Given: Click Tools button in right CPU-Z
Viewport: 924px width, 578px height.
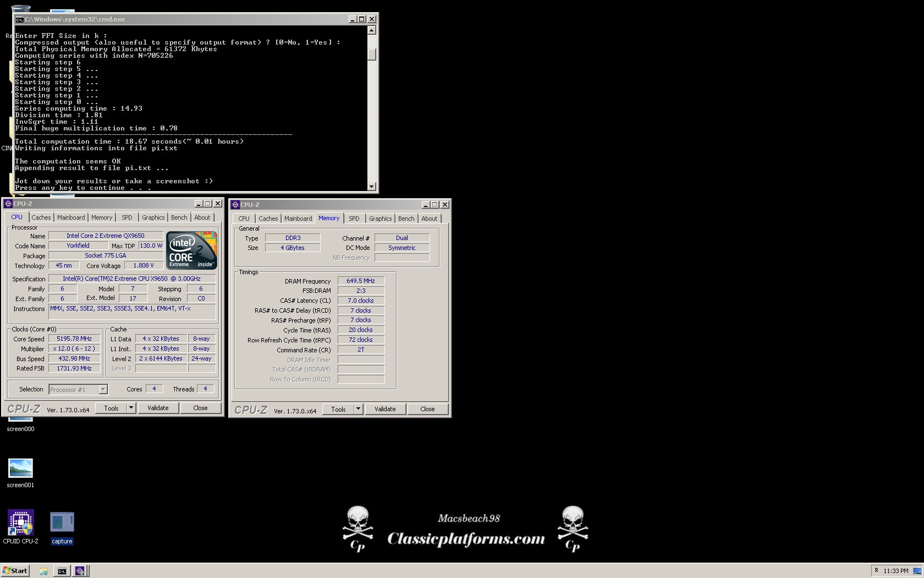Looking at the screenshot, I should (339, 409).
